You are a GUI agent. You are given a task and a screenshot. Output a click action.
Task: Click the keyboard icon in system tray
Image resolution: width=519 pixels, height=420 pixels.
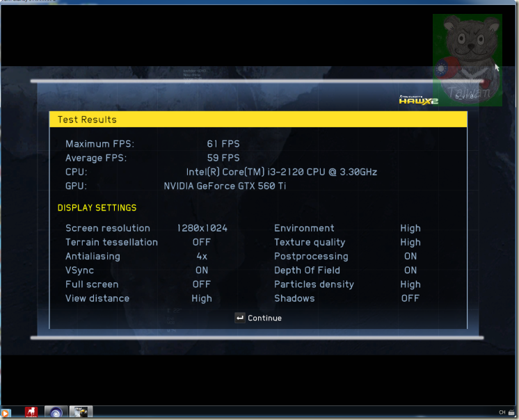(511, 412)
